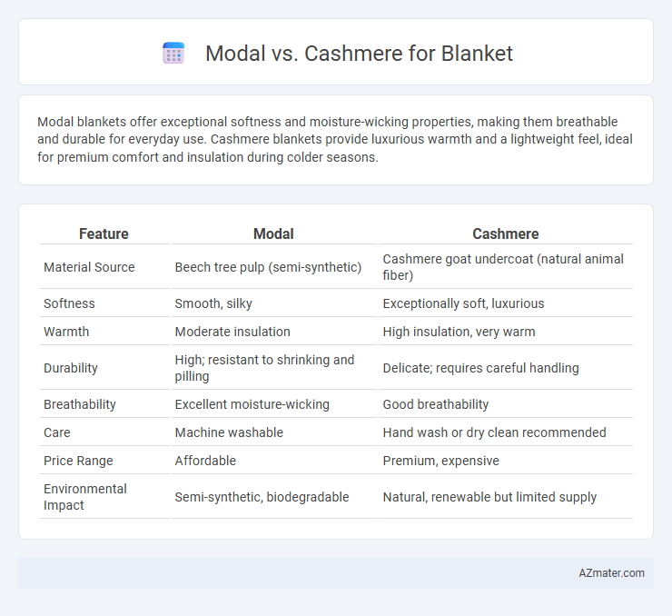This screenshot has width=672, height=616.
Task: Click the 'Premium, expensive' cell
Action: point(441,461)
